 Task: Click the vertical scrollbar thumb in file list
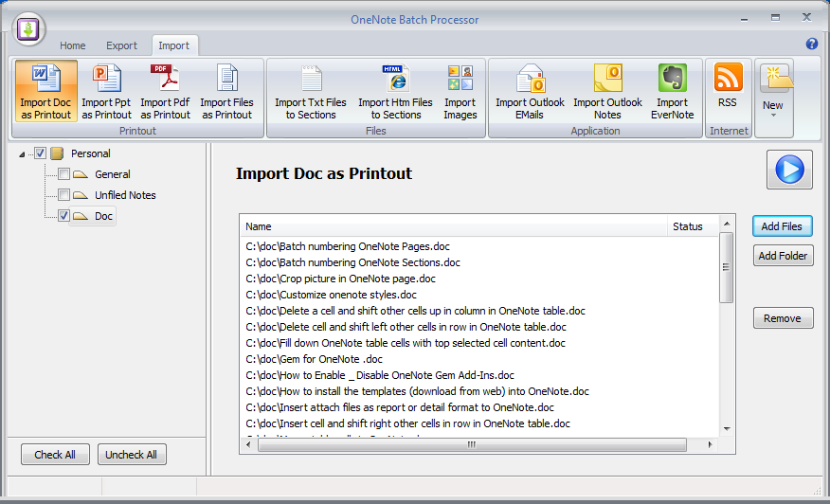point(727,267)
